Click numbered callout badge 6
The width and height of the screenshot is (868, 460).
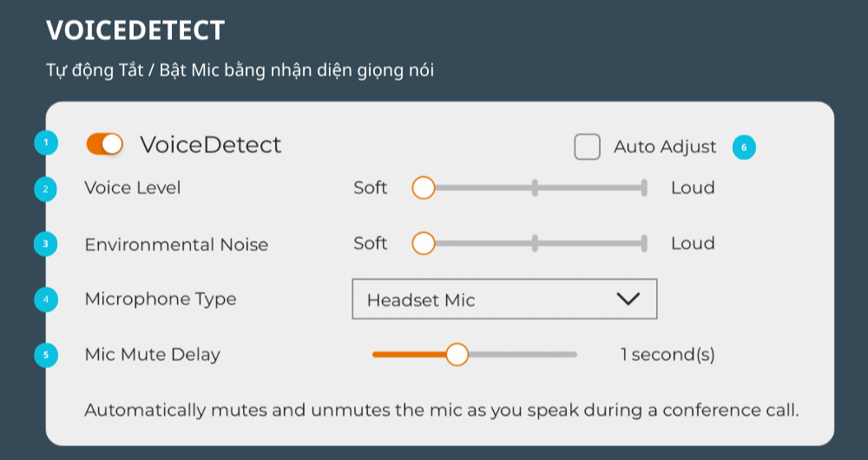[744, 148]
